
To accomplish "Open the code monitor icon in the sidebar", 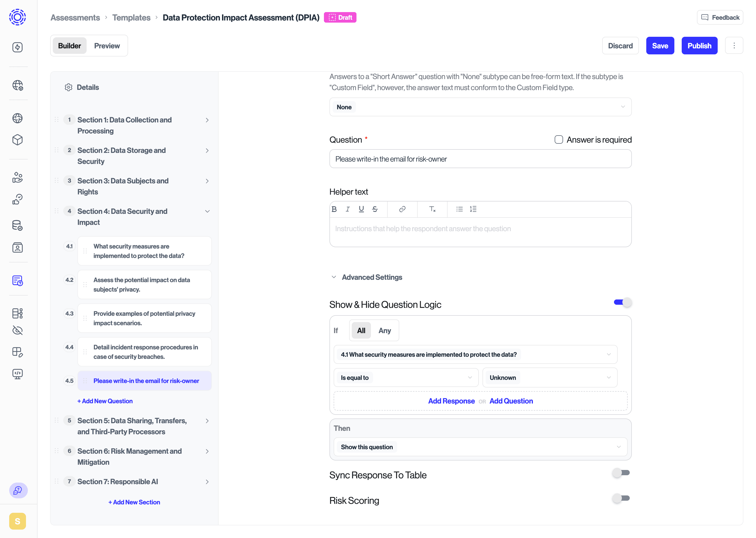I will click(18, 374).
